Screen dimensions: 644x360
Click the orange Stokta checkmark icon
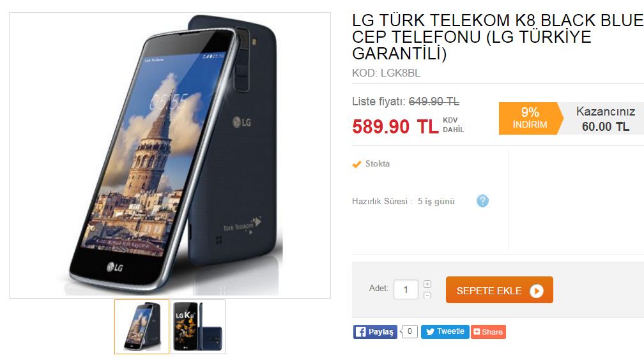pyautogui.click(x=356, y=164)
